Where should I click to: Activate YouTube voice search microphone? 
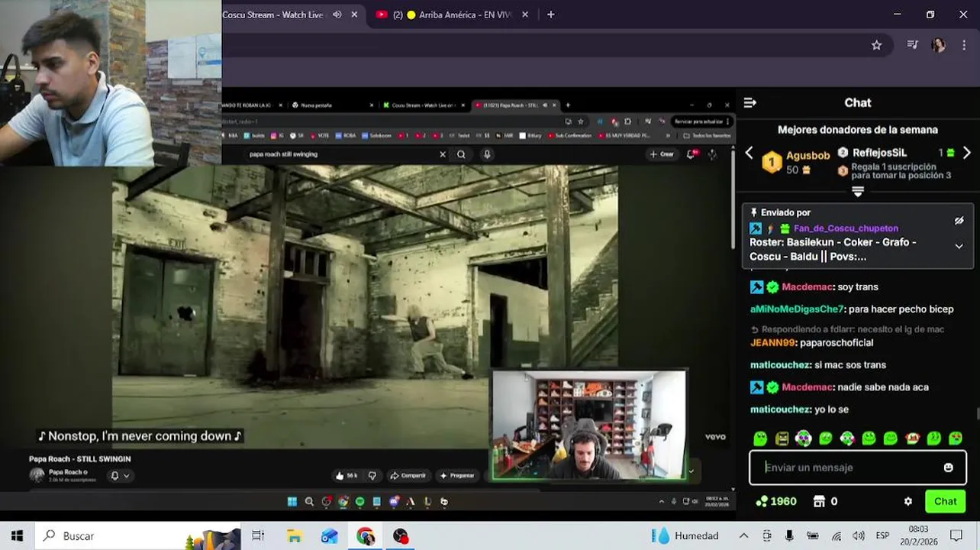(487, 154)
